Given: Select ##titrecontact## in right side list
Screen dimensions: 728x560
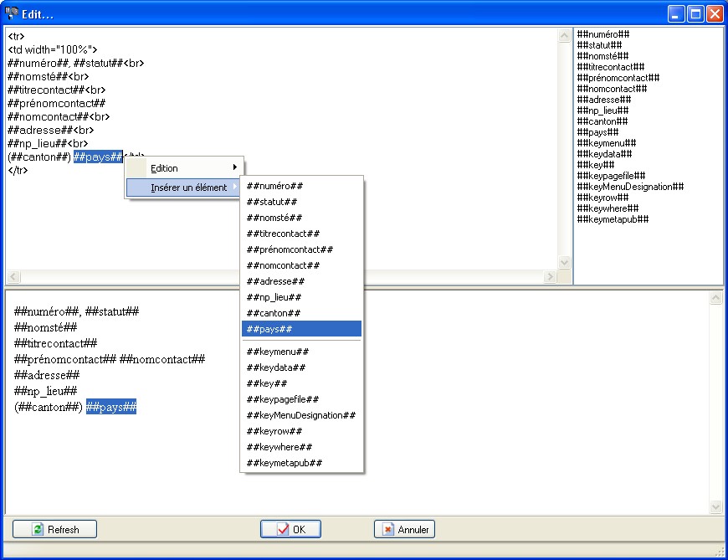Looking at the screenshot, I should click(610, 67).
